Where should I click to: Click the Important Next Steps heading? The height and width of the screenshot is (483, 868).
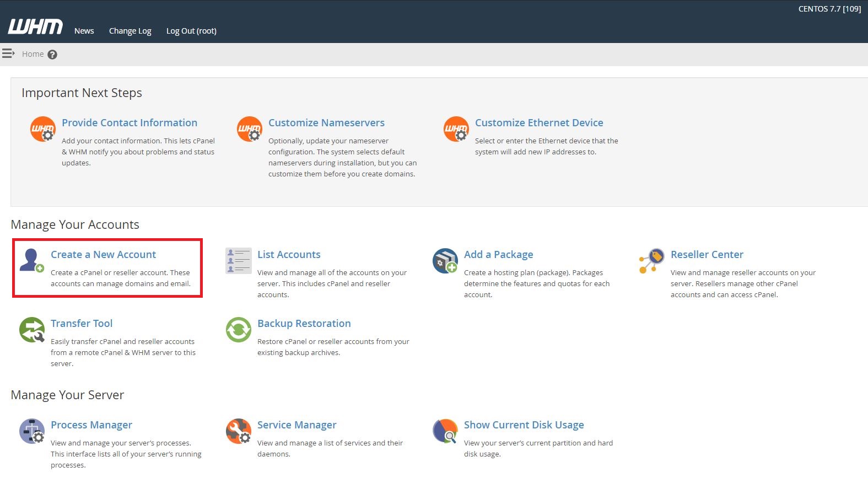pyautogui.click(x=82, y=93)
